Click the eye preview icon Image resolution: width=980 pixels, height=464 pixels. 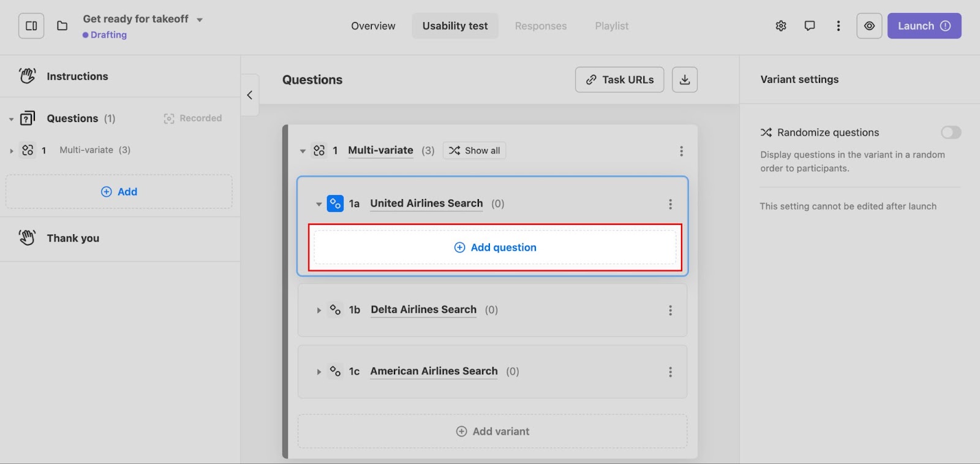(869, 26)
